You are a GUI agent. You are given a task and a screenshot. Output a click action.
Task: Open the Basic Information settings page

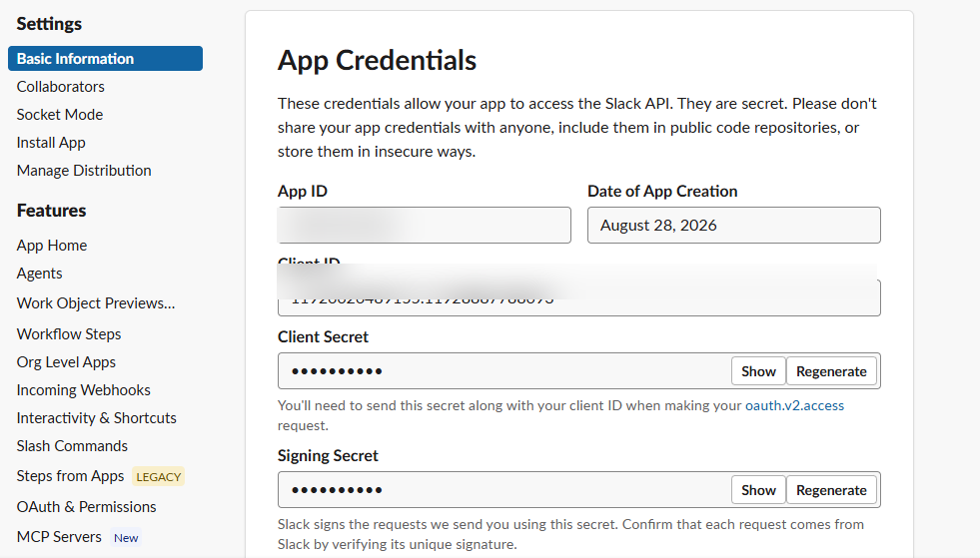[x=105, y=58]
